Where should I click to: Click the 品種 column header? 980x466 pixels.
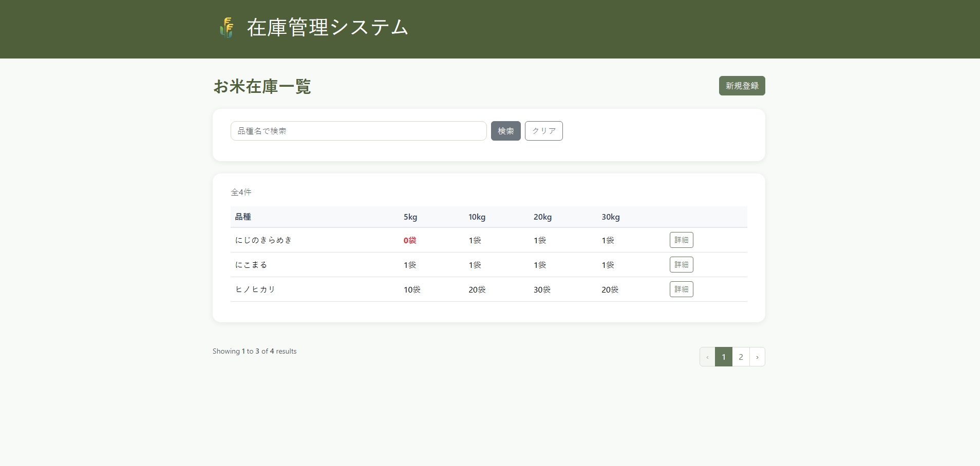(x=243, y=217)
